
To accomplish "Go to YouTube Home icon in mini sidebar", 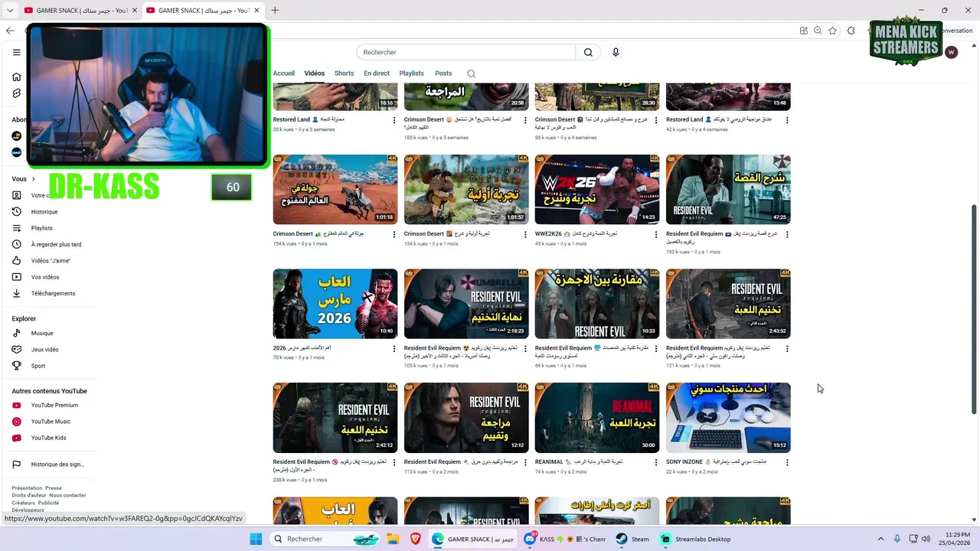I will [x=16, y=77].
